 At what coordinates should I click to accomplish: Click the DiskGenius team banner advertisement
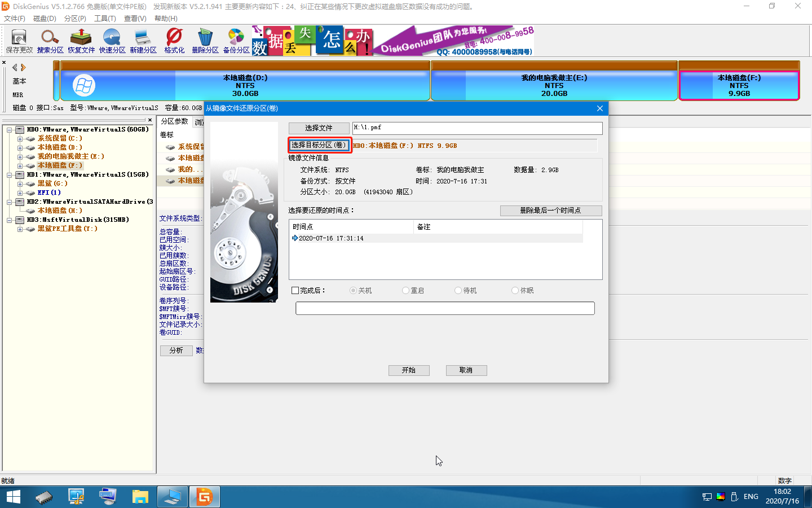click(x=393, y=41)
